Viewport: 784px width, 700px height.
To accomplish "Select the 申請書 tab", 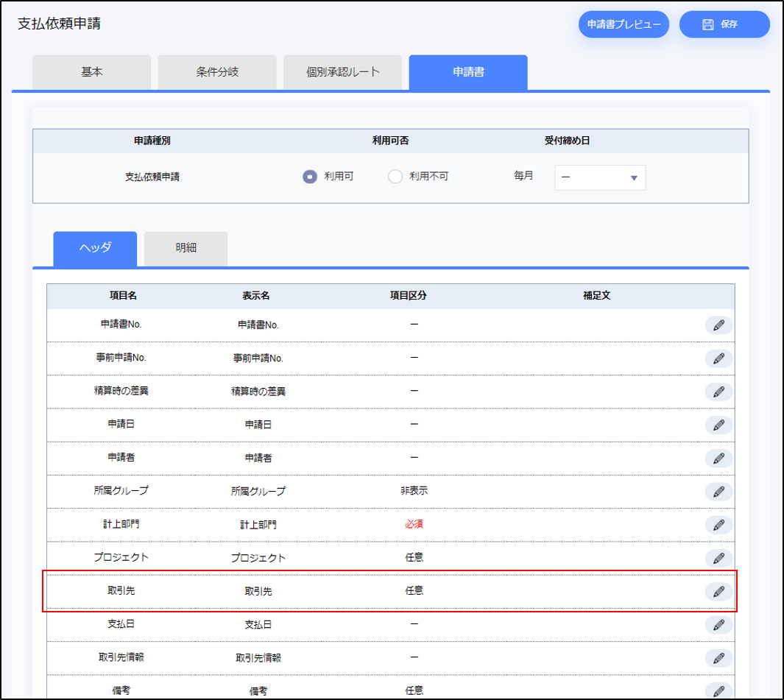I will 468,72.
